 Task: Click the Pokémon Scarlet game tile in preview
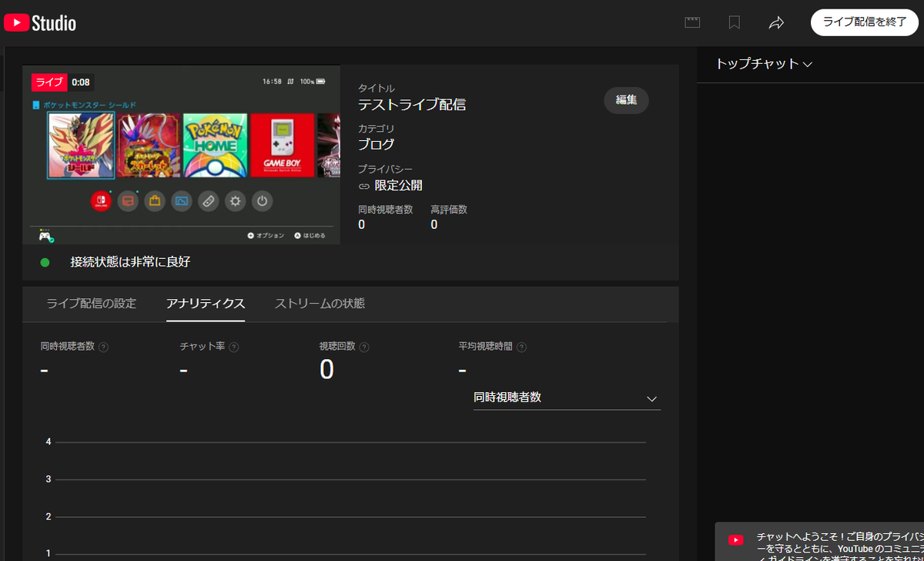click(149, 146)
